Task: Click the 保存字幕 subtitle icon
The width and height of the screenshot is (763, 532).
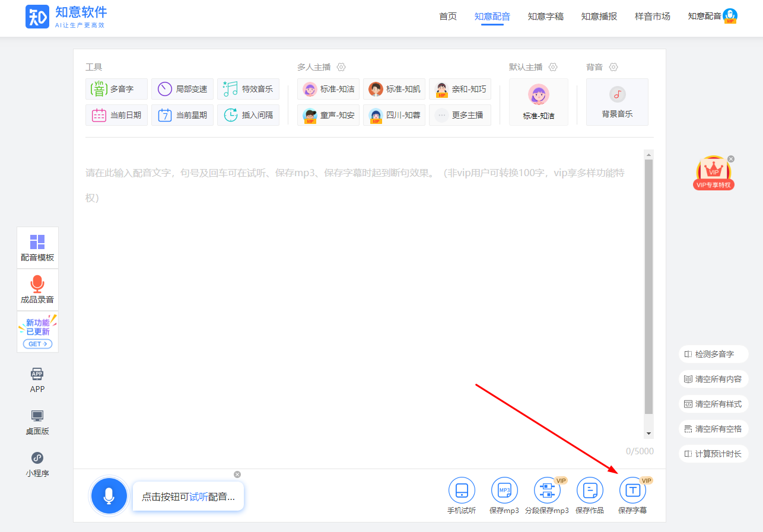Action: [632, 490]
